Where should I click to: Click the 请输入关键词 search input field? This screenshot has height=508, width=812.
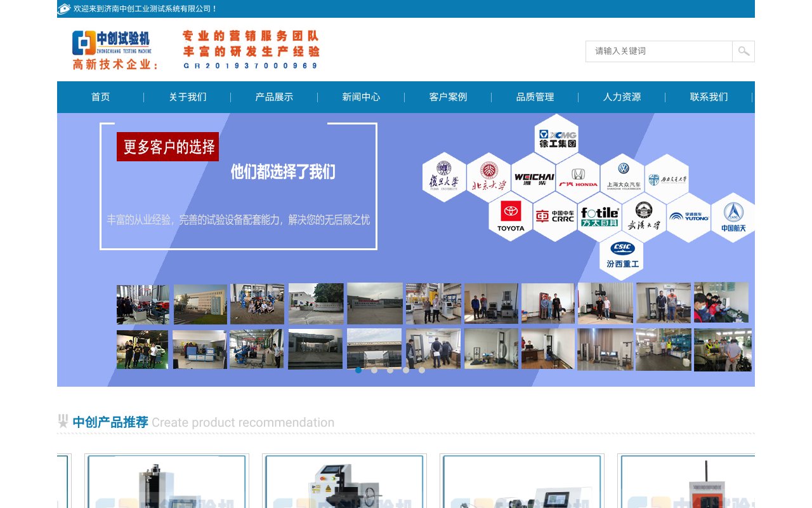[660, 51]
